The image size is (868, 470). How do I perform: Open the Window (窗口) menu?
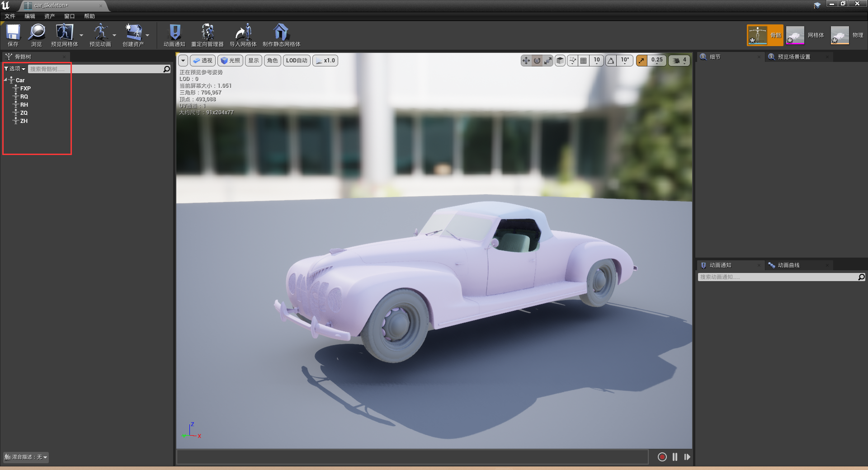[x=70, y=16]
